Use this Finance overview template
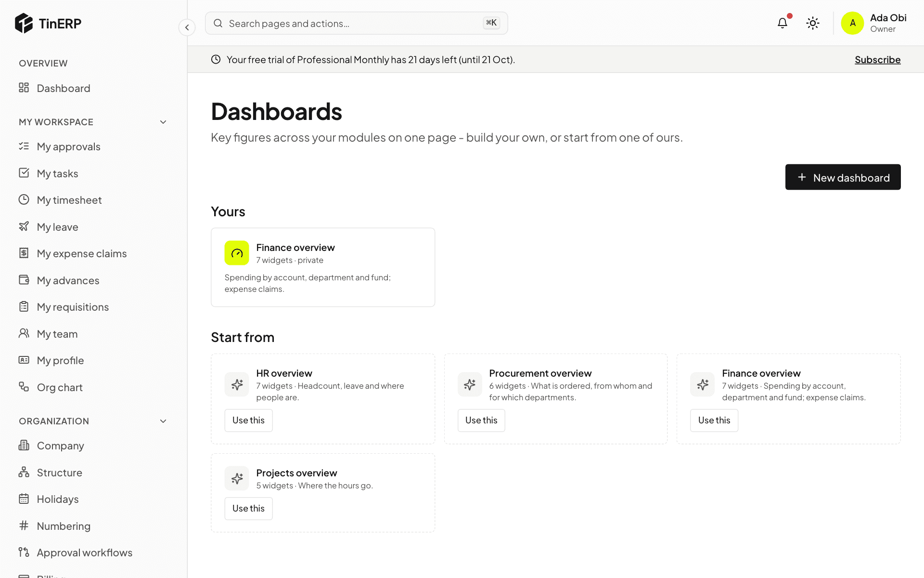The height and width of the screenshot is (578, 924). click(x=714, y=420)
